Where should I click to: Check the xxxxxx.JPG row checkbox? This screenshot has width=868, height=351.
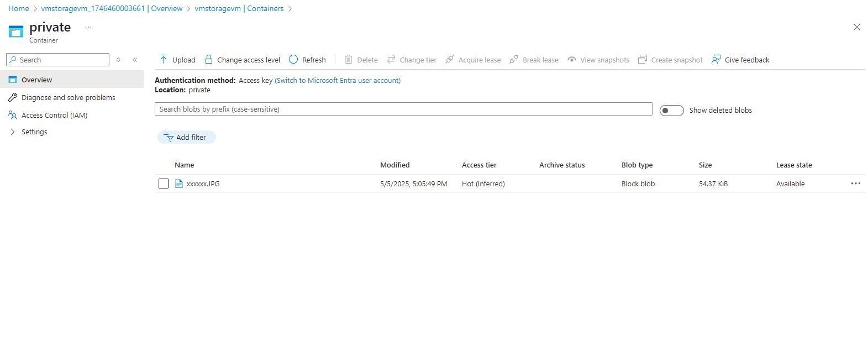[x=164, y=184]
